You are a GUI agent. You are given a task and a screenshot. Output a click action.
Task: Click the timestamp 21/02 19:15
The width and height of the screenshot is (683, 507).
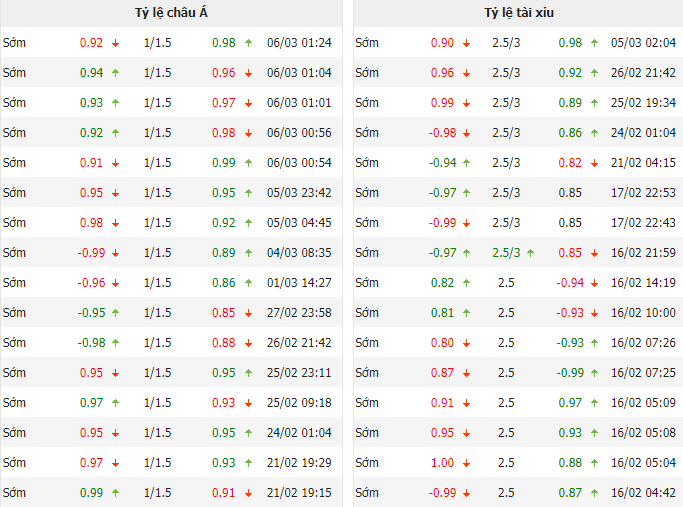299,493
